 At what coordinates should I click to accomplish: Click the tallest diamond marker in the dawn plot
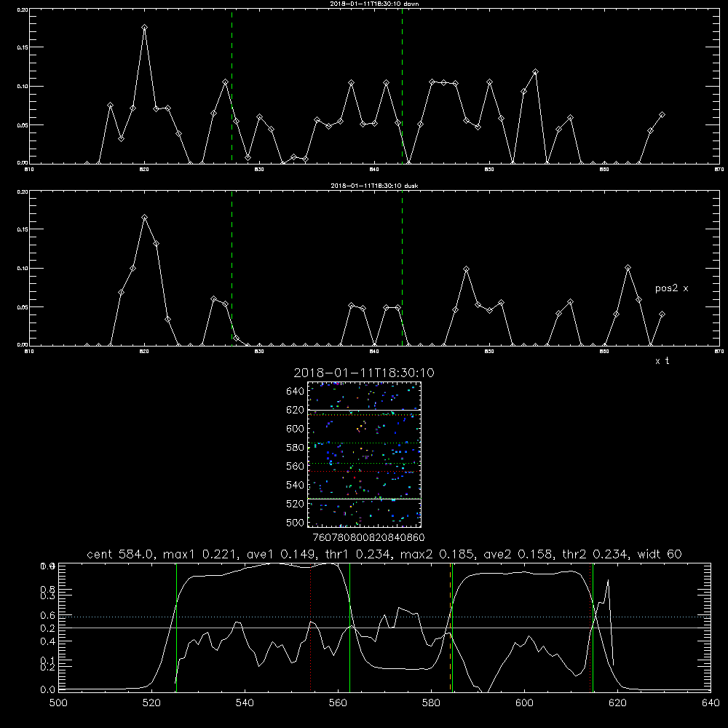pos(145,28)
